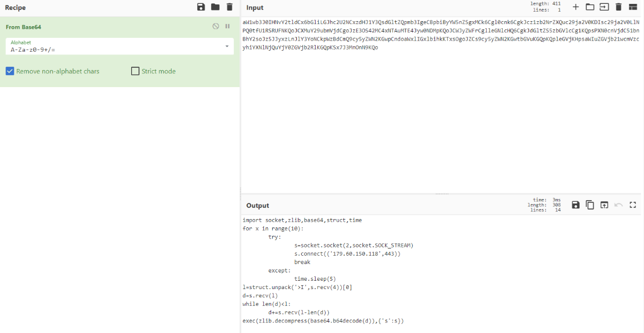Image resolution: width=644 pixels, height=333 pixels.
Task: Click the output line with '179.60.150.118'
Action: coord(347,254)
